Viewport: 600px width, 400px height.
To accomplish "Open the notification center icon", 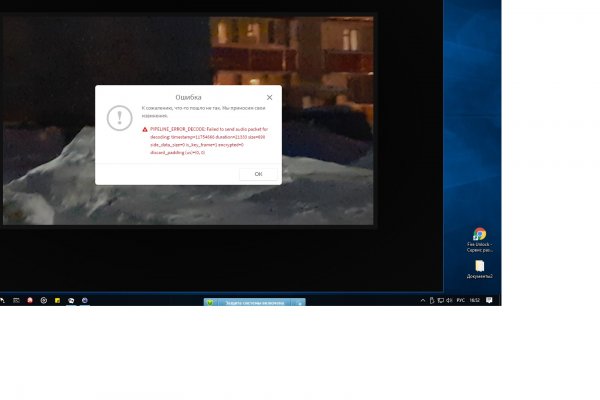I will [490, 300].
